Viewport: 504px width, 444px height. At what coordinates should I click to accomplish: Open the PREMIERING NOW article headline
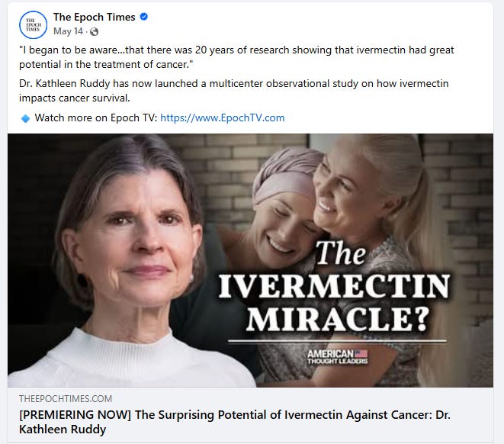pyautogui.click(x=235, y=422)
